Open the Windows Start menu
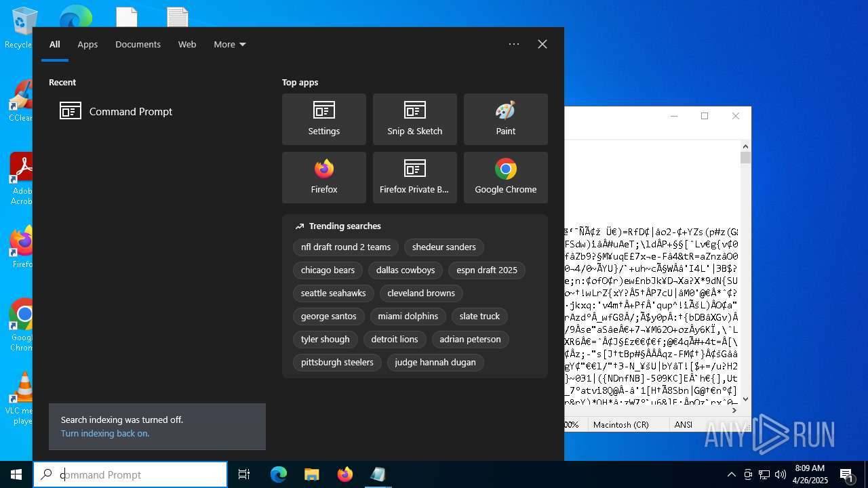 coord(16,474)
